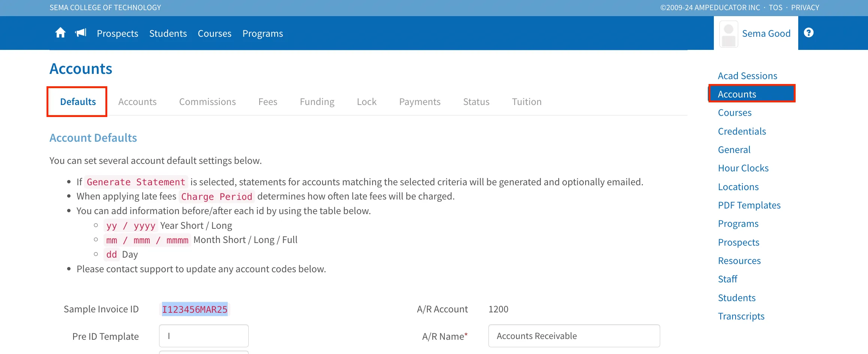Screen dimensions: 868x354
Task: Open Locations in the sidebar
Action: 738,187
